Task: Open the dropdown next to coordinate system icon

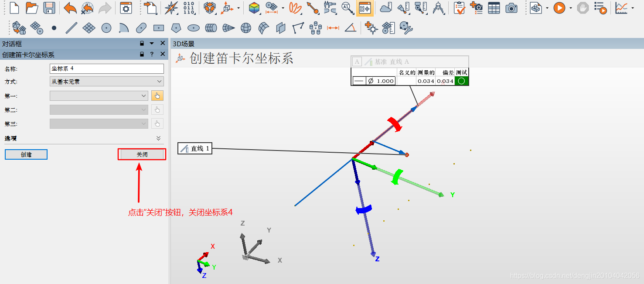Action: pyautogui.click(x=239, y=8)
